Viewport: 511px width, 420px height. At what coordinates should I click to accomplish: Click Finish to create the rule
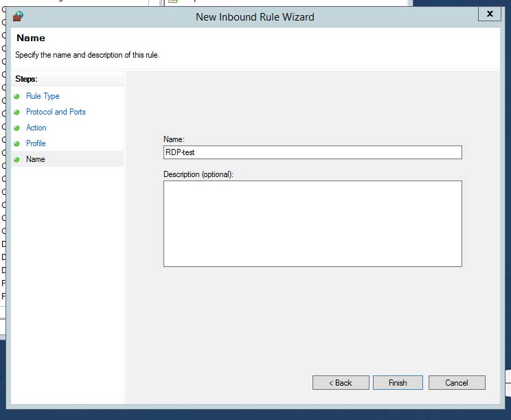click(398, 383)
